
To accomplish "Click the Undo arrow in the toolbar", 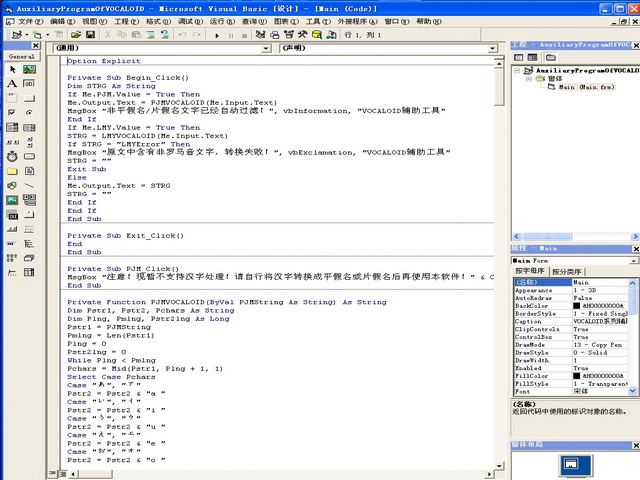I will 182,35.
